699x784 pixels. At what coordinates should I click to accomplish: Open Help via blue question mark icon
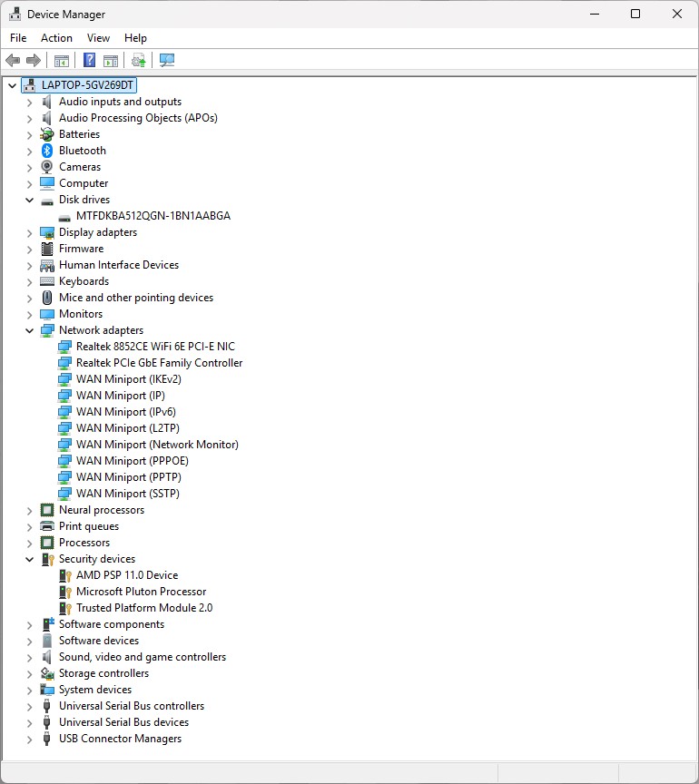click(x=90, y=61)
